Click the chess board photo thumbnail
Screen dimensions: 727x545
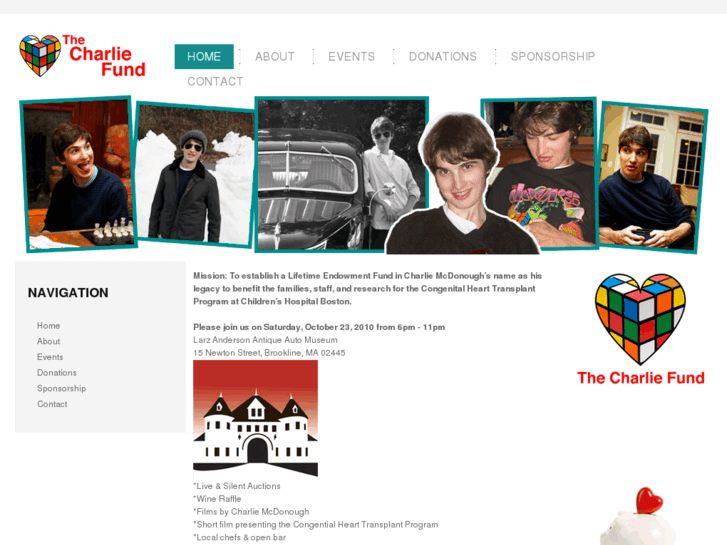pyautogui.click(x=78, y=174)
